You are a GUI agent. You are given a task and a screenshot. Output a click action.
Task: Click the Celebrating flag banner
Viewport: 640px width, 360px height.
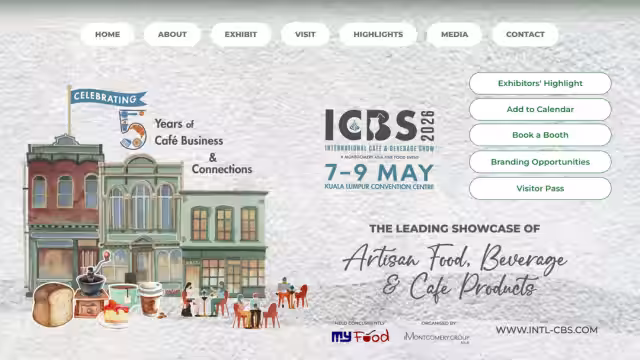coord(109,98)
